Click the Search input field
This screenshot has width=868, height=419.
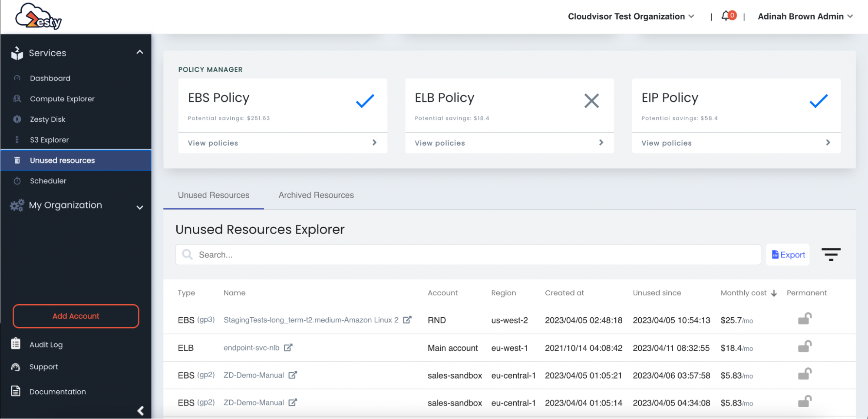pyautogui.click(x=468, y=255)
